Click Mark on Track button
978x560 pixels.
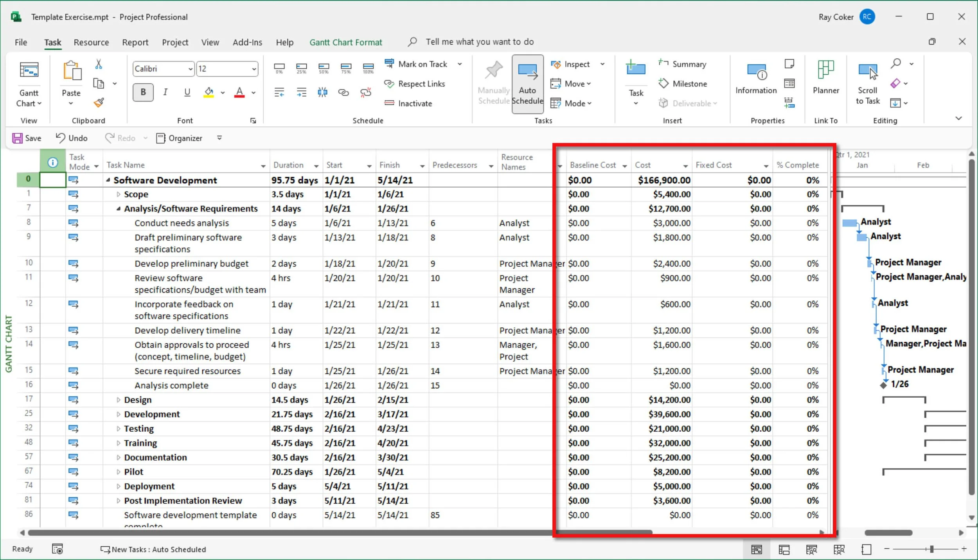416,64
